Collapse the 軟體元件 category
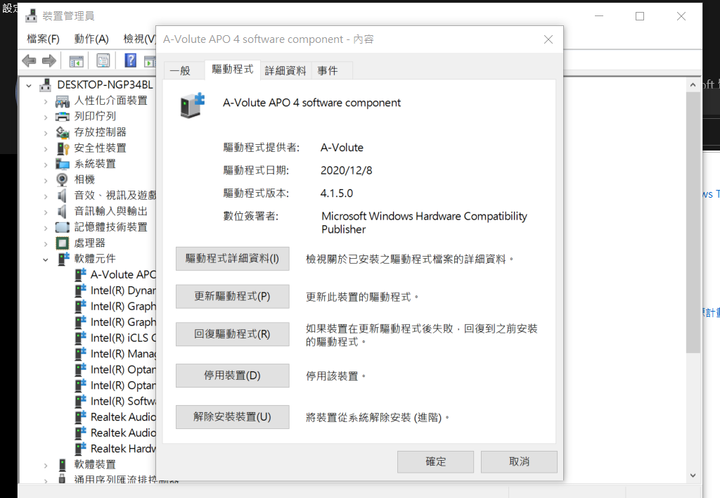 pos(45,259)
